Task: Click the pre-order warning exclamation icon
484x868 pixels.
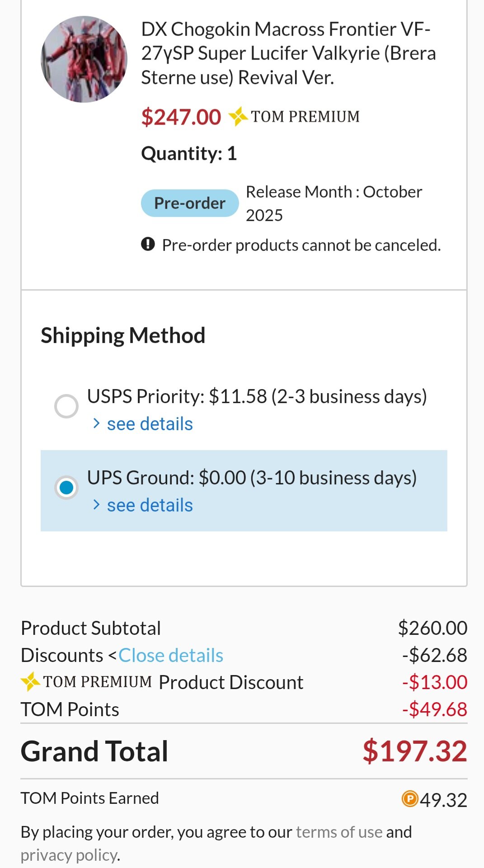Action: (148, 244)
